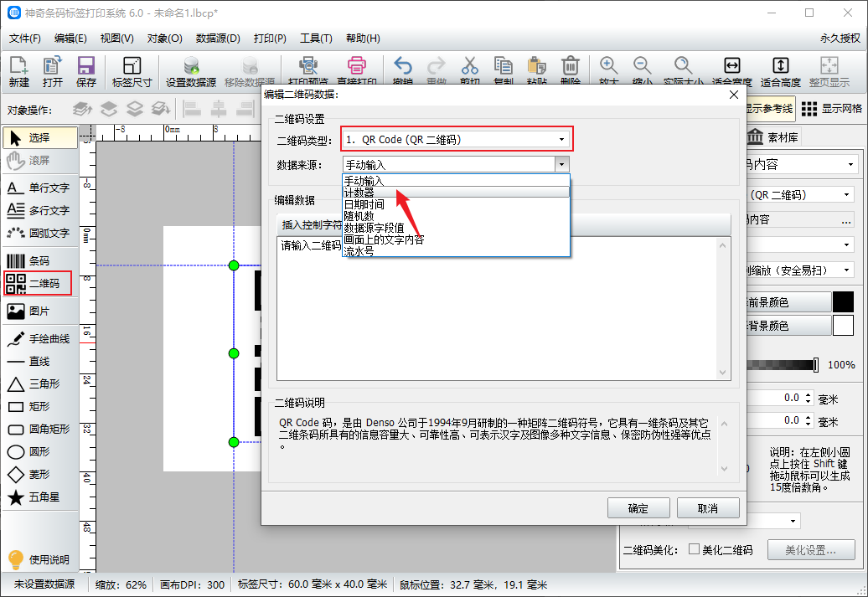The width and height of the screenshot is (868, 597).
Task: Open the 工具(T) menu
Action: pos(316,39)
